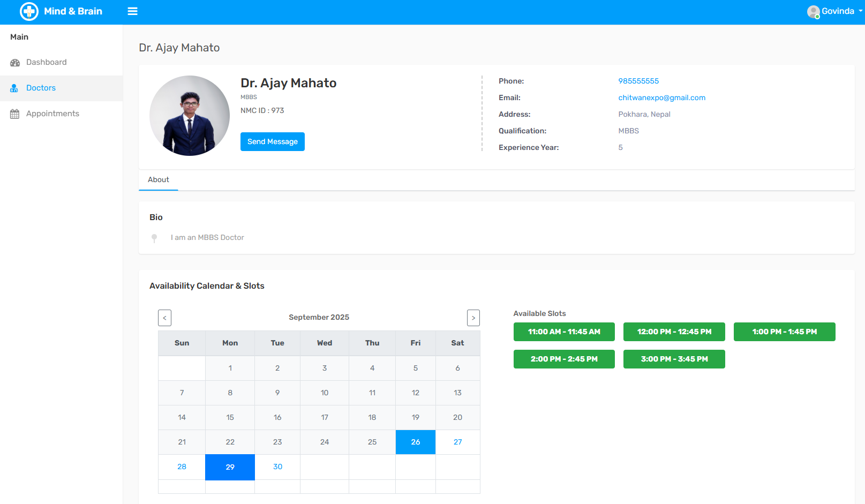Pick the 1:00 PM - 1:45 PM slot
865x504 pixels.
pyautogui.click(x=784, y=332)
